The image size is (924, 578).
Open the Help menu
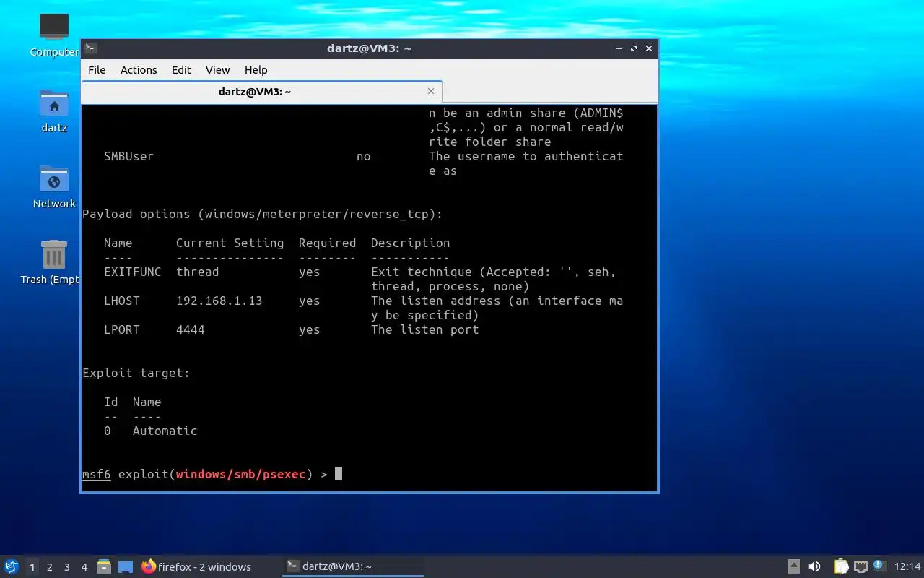pos(256,70)
